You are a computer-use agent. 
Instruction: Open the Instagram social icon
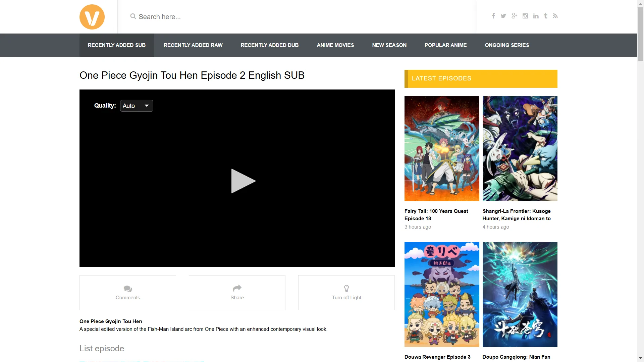click(525, 16)
